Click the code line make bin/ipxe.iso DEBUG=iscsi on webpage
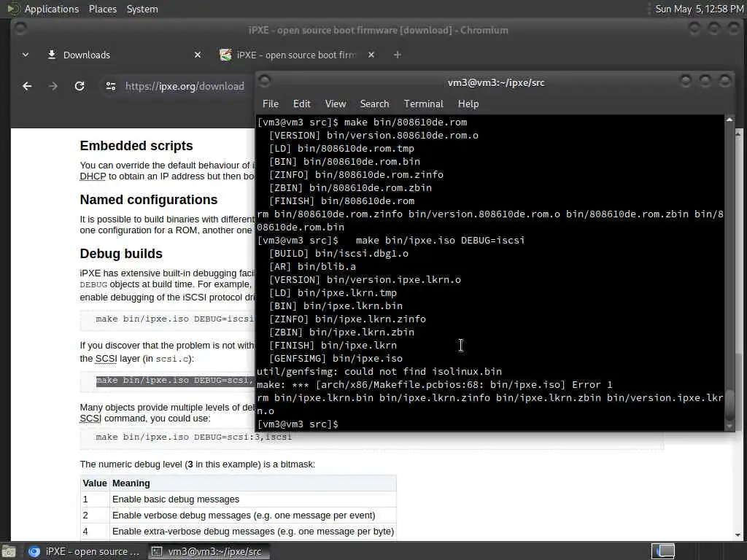The image size is (747, 560). [x=174, y=319]
